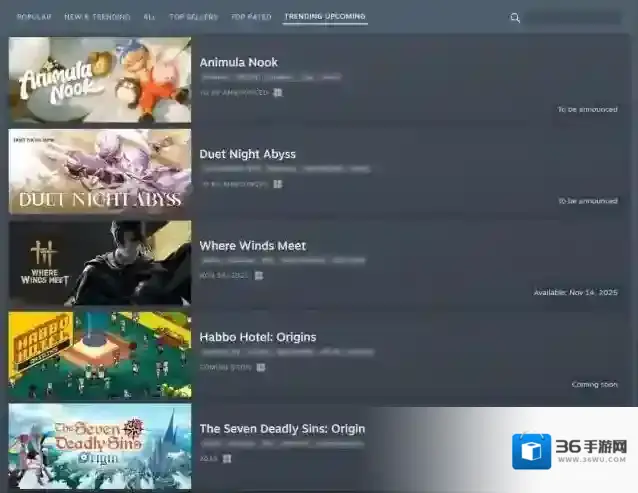Click the Where Winds Meet title
The image size is (638, 493).
pos(252,246)
